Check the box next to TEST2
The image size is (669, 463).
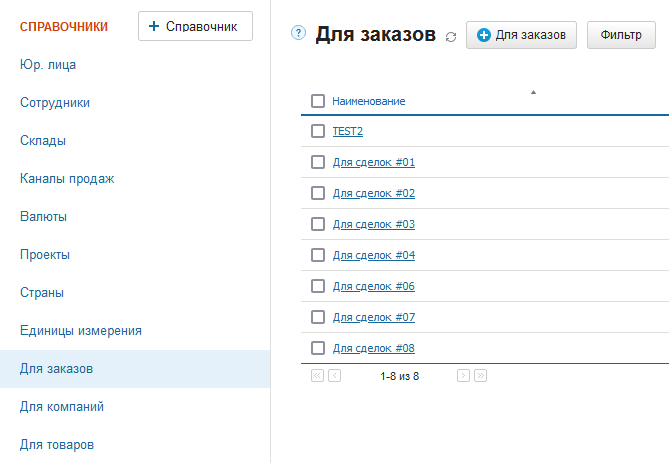[x=318, y=131]
